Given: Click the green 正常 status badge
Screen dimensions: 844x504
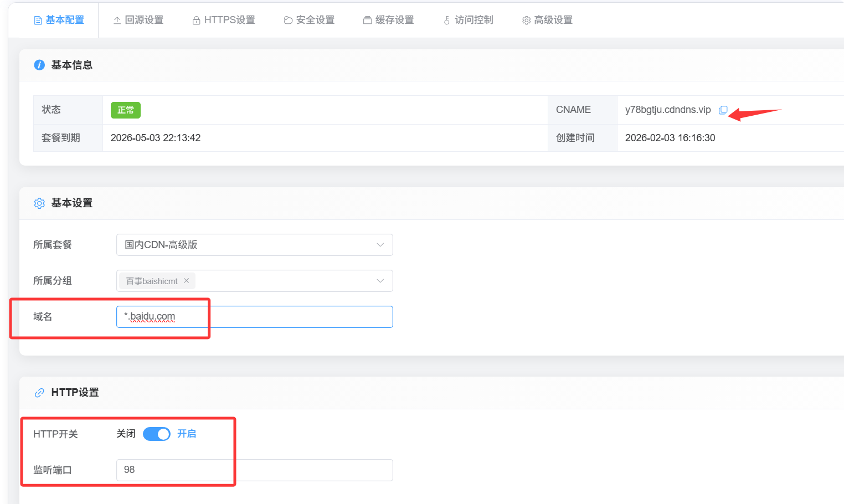Looking at the screenshot, I should point(125,110).
